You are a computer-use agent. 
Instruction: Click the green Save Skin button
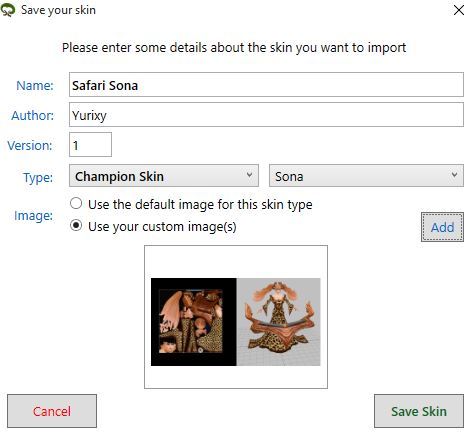point(419,411)
